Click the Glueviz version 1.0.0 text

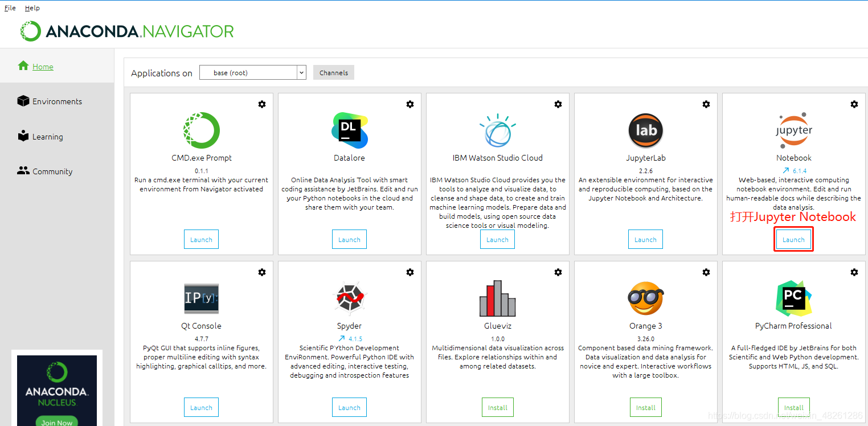[x=498, y=338]
